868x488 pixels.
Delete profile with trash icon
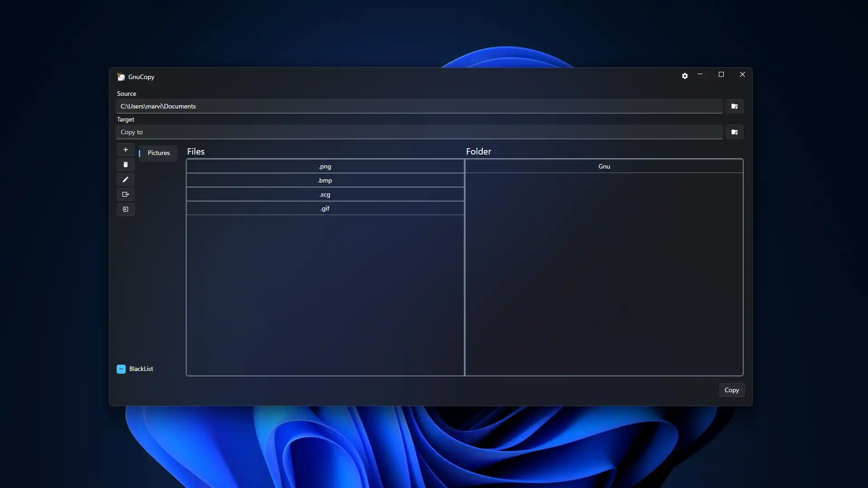point(126,164)
